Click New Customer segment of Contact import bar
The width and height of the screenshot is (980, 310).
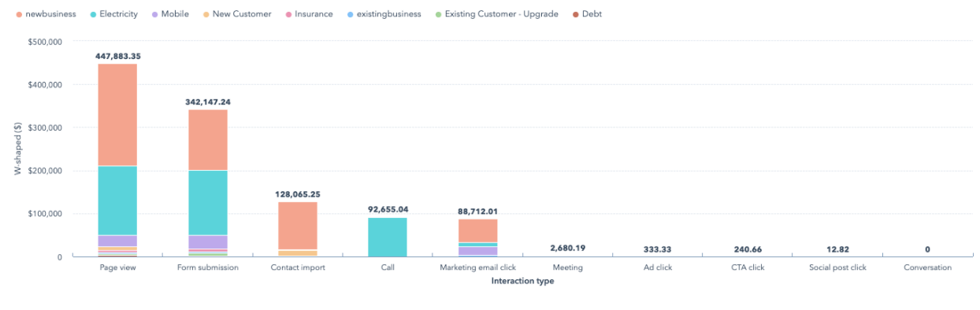pyautogui.click(x=298, y=253)
